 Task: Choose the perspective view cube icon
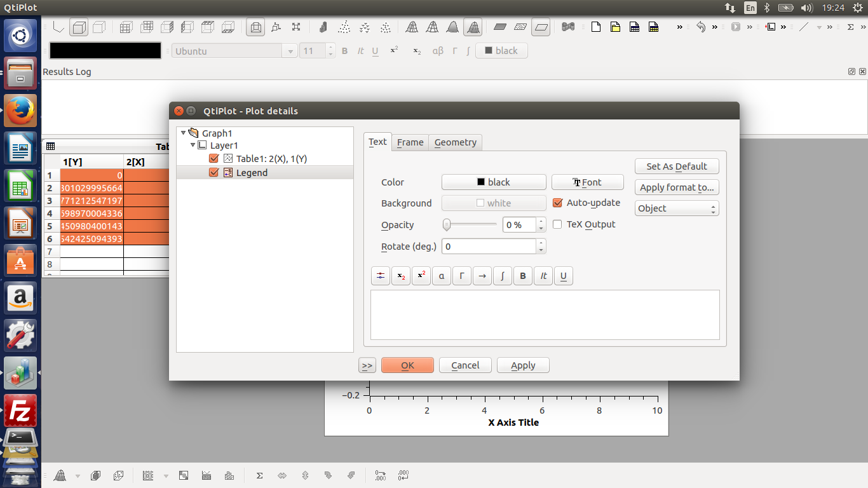(255, 27)
